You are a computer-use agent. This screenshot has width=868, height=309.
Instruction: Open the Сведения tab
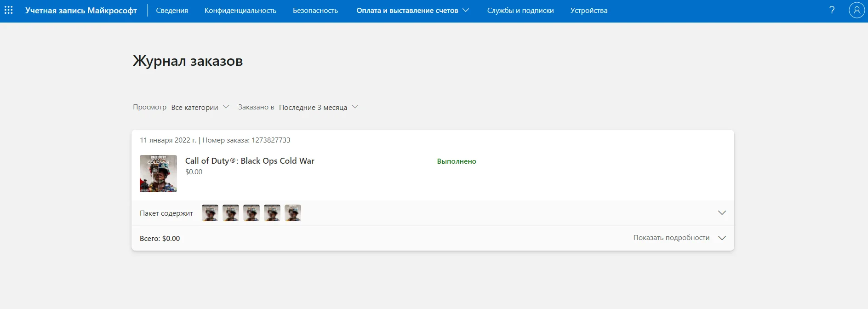[x=172, y=11]
